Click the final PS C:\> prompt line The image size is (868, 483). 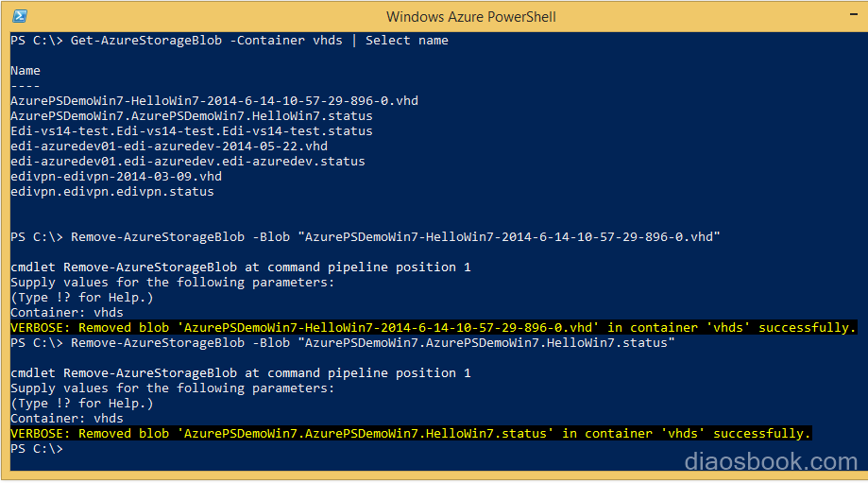tap(37, 449)
